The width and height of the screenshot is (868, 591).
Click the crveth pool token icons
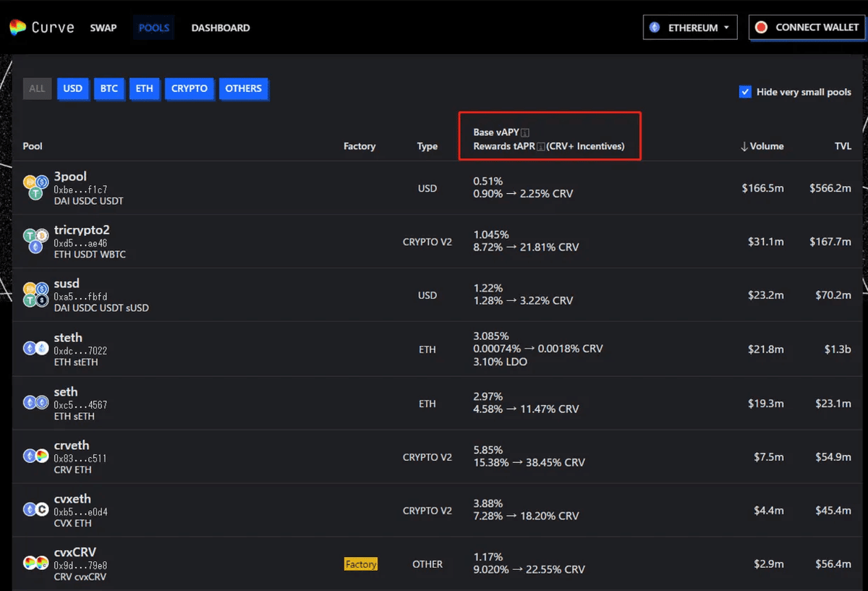point(35,456)
